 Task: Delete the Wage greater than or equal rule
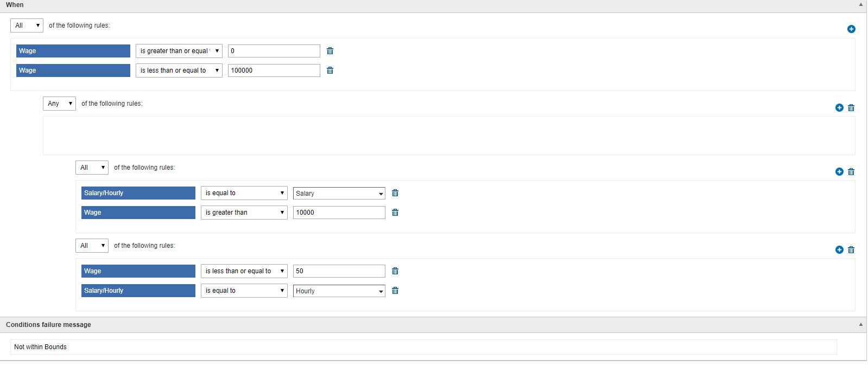(x=330, y=51)
